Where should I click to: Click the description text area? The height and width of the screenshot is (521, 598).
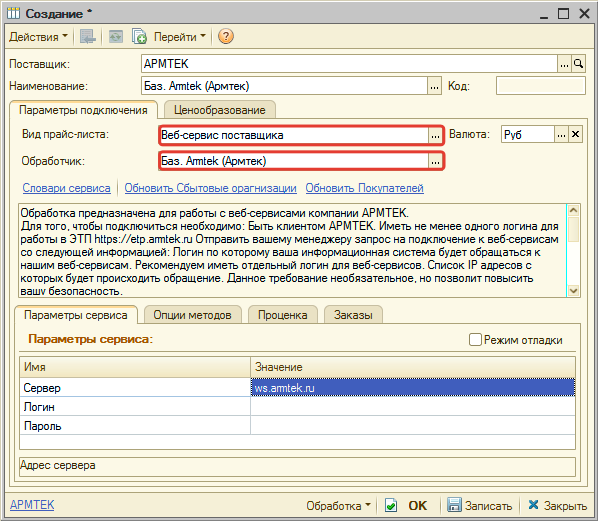click(x=293, y=251)
